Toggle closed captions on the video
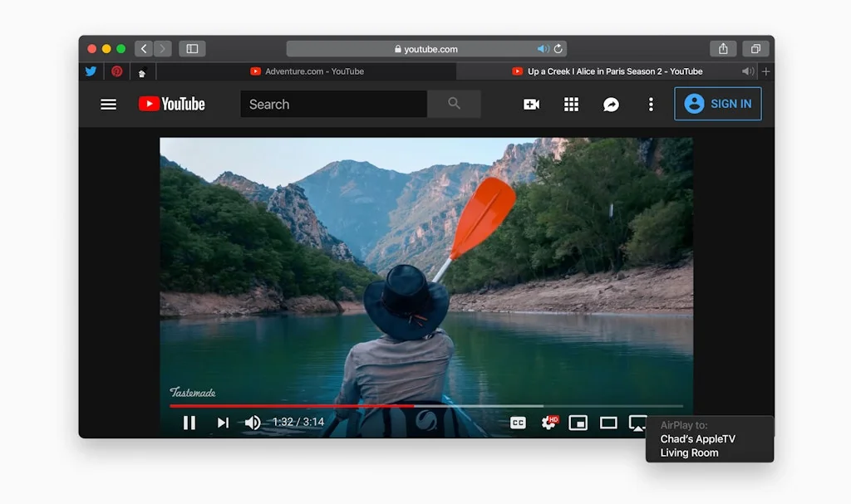Screen dimensions: 851x504 [x=518, y=423]
